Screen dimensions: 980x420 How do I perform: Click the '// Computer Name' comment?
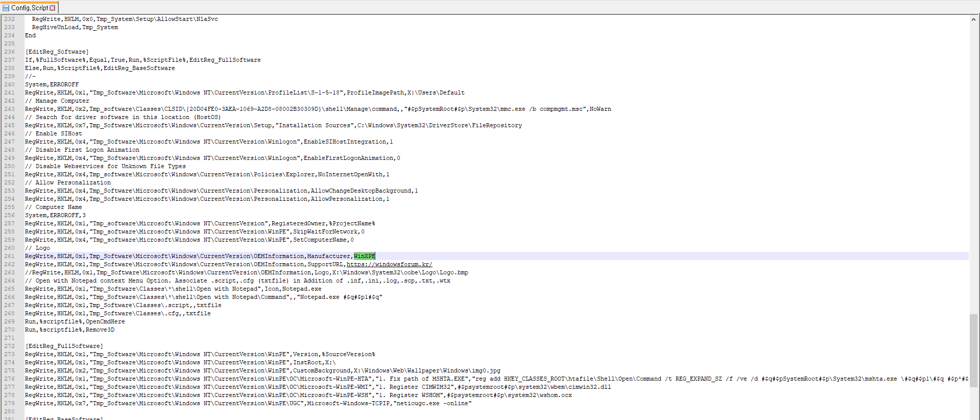pos(53,207)
